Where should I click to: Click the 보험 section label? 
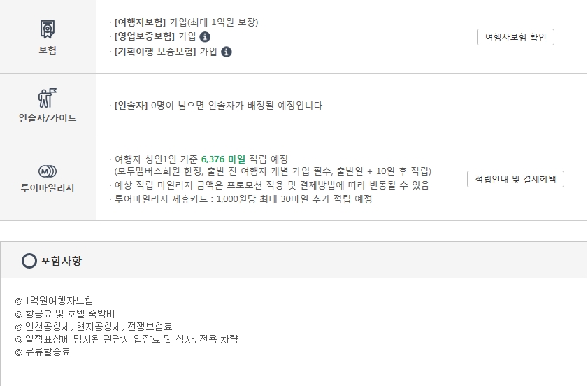point(48,50)
